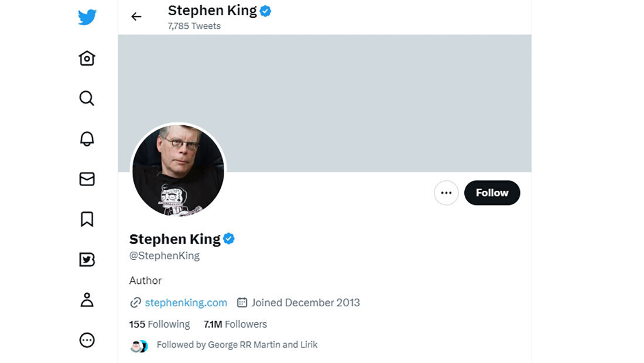This screenshot has width=644, height=363.
Task: Click the Twitter bird logo
Action: click(87, 18)
